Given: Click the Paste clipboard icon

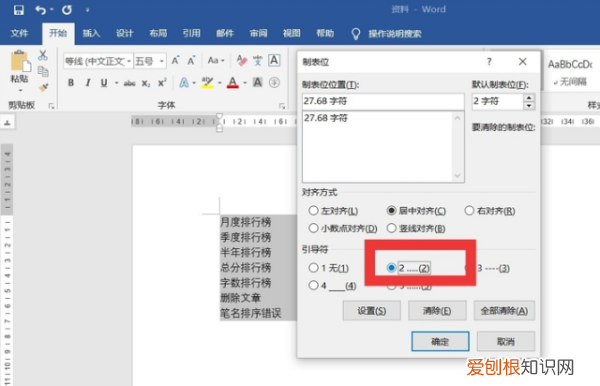Looking at the screenshot, I should (20, 61).
